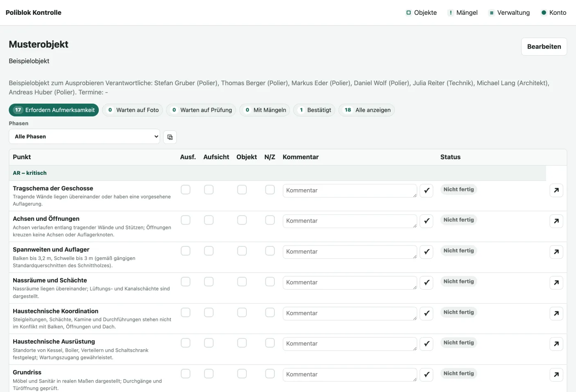Open details arrow for Nassräume und Schächte
The image size is (576, 392).
pyautogui.click(x=556, y=283)
